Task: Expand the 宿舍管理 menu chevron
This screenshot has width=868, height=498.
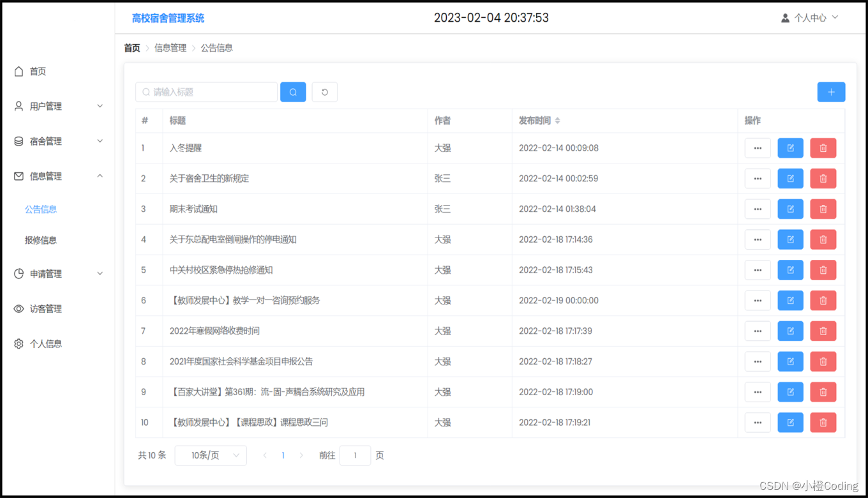Action: click(100, 141)
